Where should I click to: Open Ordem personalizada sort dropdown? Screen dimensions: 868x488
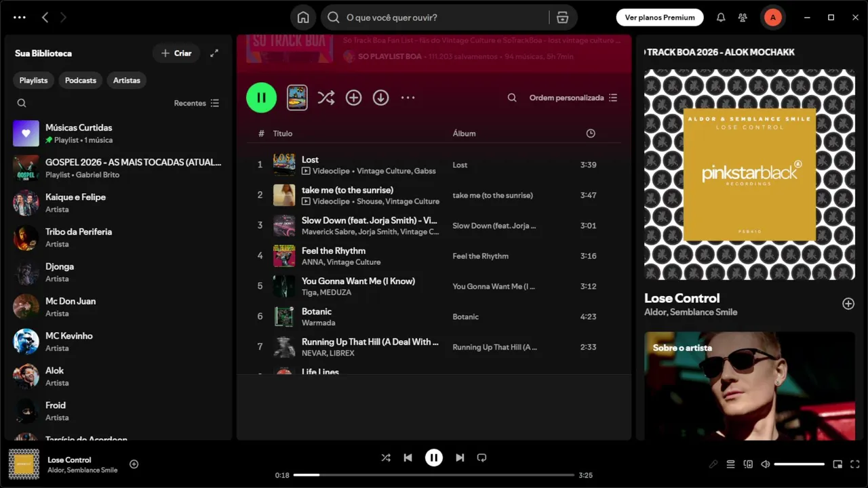tap(573, 98)
